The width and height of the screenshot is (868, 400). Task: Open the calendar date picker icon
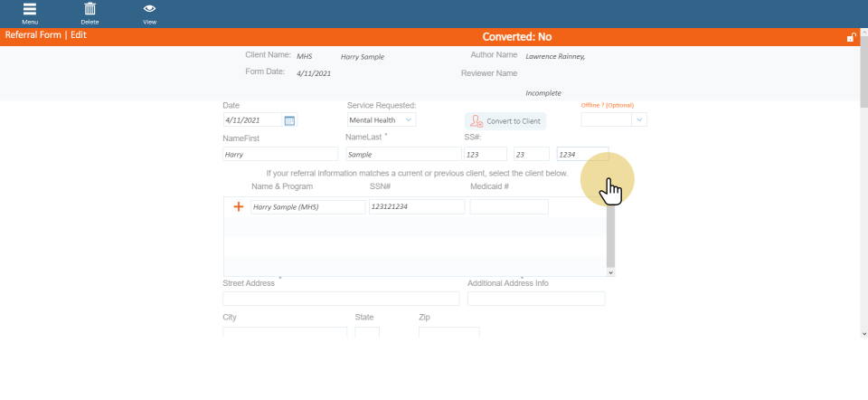(289, 120)
